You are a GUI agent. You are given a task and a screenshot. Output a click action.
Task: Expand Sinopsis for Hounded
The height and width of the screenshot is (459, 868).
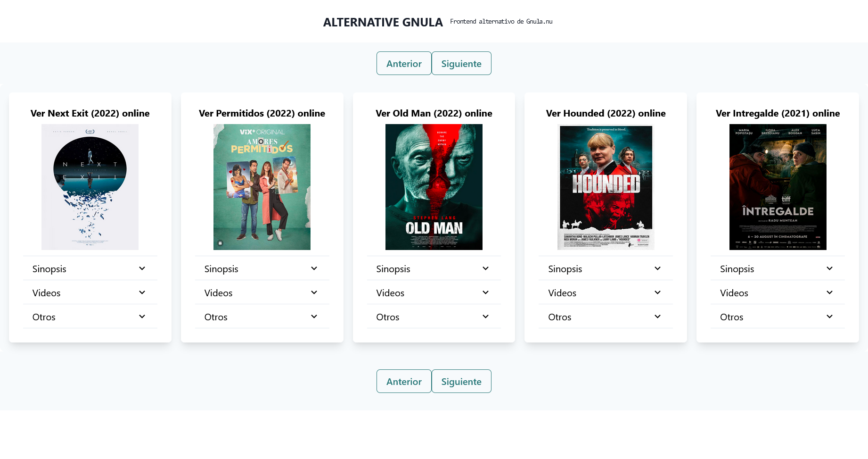coord(606,268)
